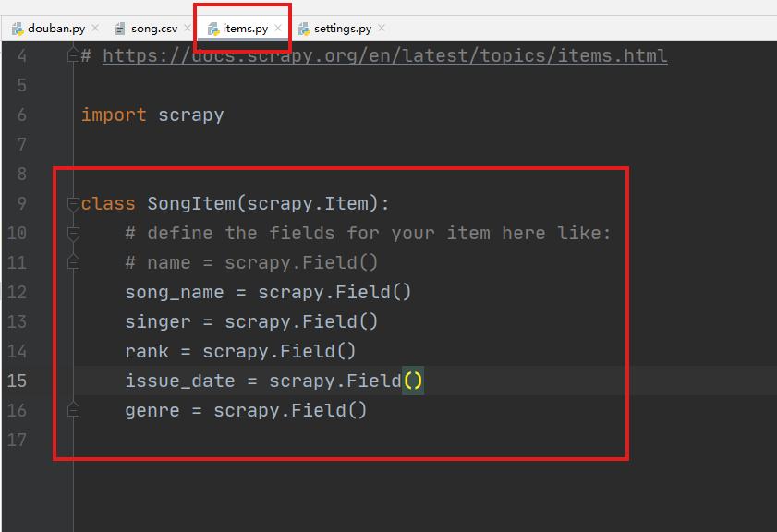Click the import keyword on line 6

click(114, 115)
